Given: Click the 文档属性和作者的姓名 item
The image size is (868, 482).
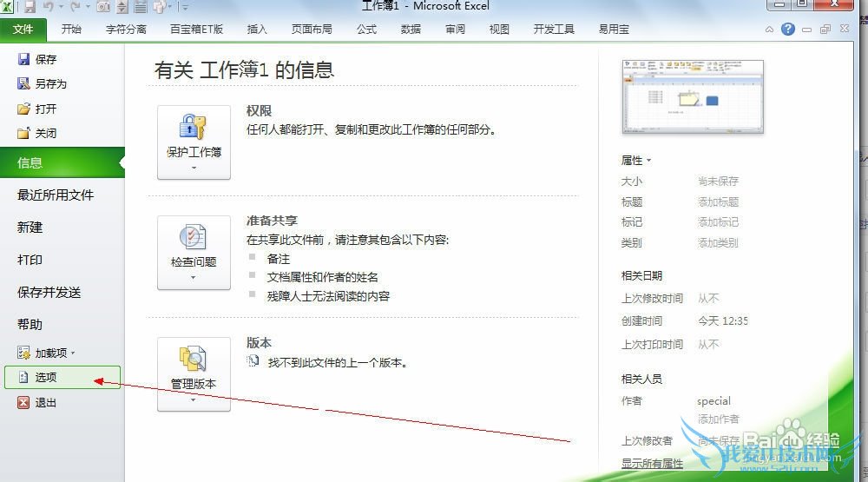Looking at the screenshot, I should click(322, 277).
